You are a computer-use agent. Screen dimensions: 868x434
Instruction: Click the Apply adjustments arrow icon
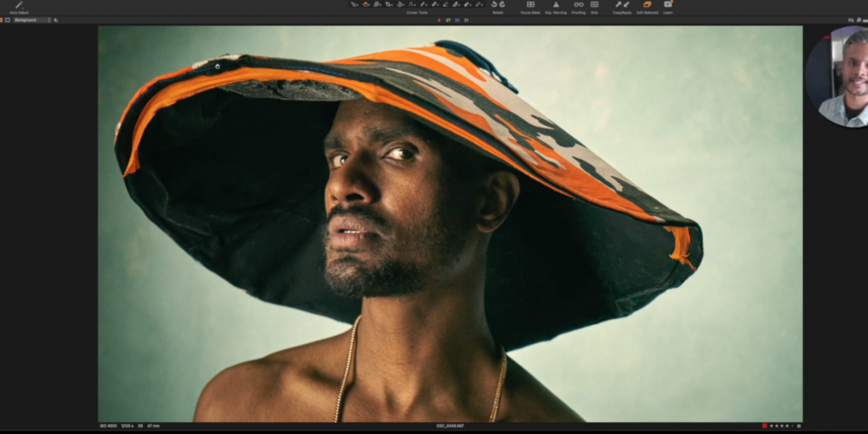point(627,5)
